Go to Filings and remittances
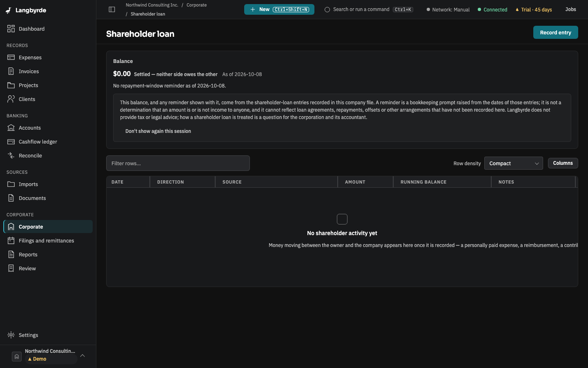The width and height of the screenshot is (588, 368). [48, 240]
